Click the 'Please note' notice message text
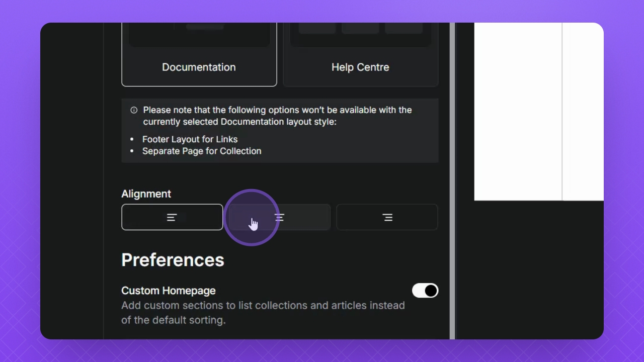 pos(277,116)
